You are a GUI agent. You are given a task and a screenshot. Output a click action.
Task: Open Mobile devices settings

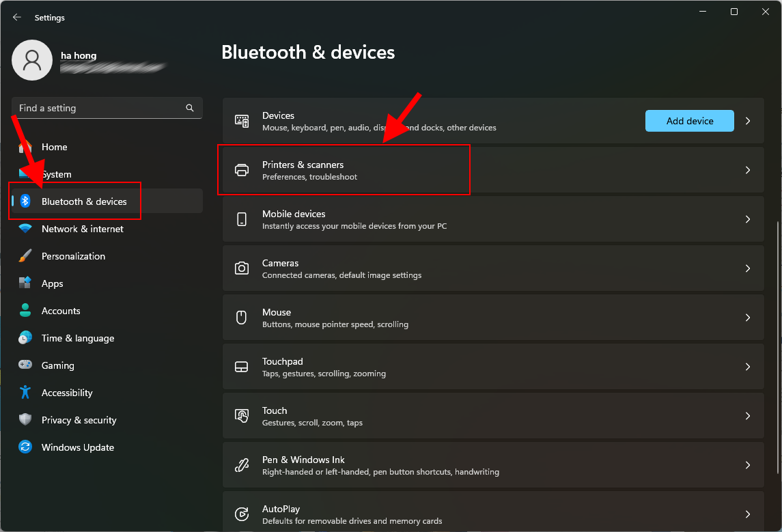click(x=492, y=219)
